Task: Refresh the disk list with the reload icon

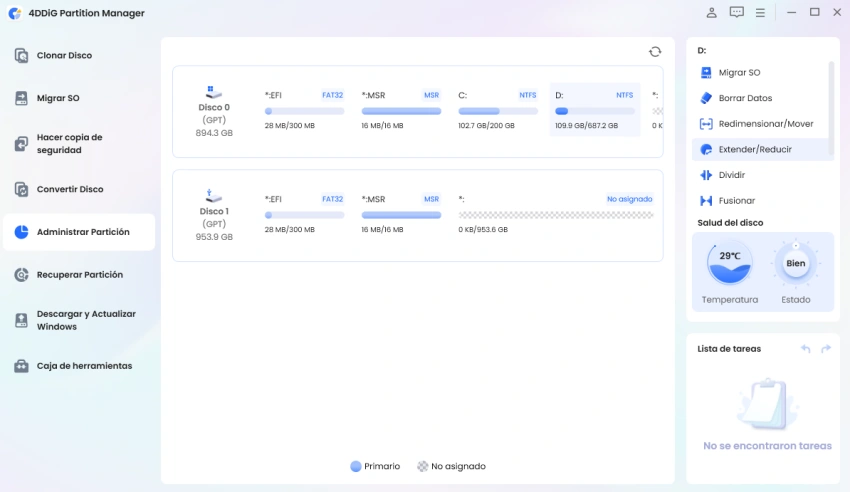Action: pyautogui.click(x=655, y=51)
